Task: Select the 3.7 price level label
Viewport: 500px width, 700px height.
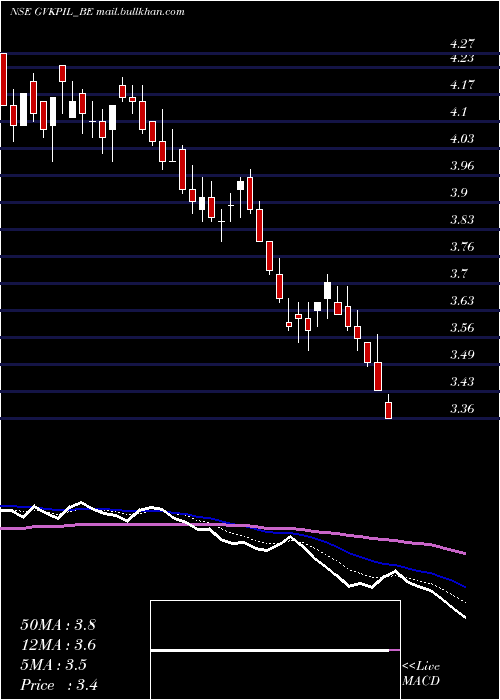Action: [458, 274]
